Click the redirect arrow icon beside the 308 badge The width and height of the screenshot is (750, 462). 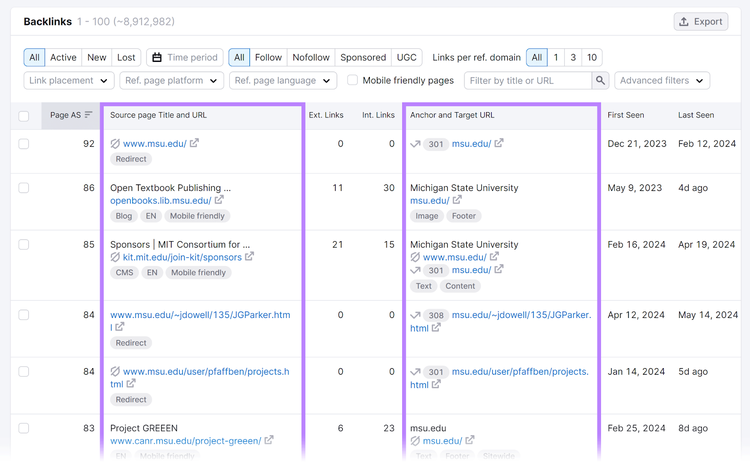[415, 315]
